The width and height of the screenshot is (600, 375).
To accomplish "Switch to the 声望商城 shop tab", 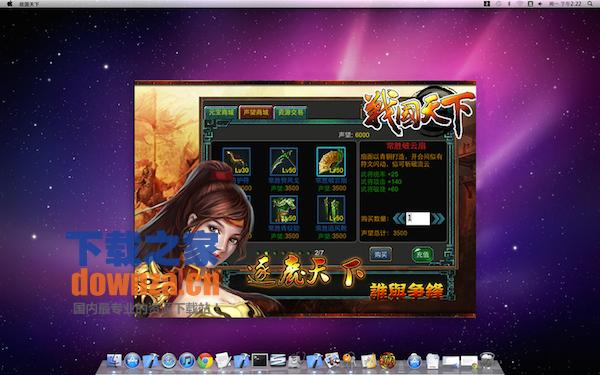I will click(x=256, y=112).
